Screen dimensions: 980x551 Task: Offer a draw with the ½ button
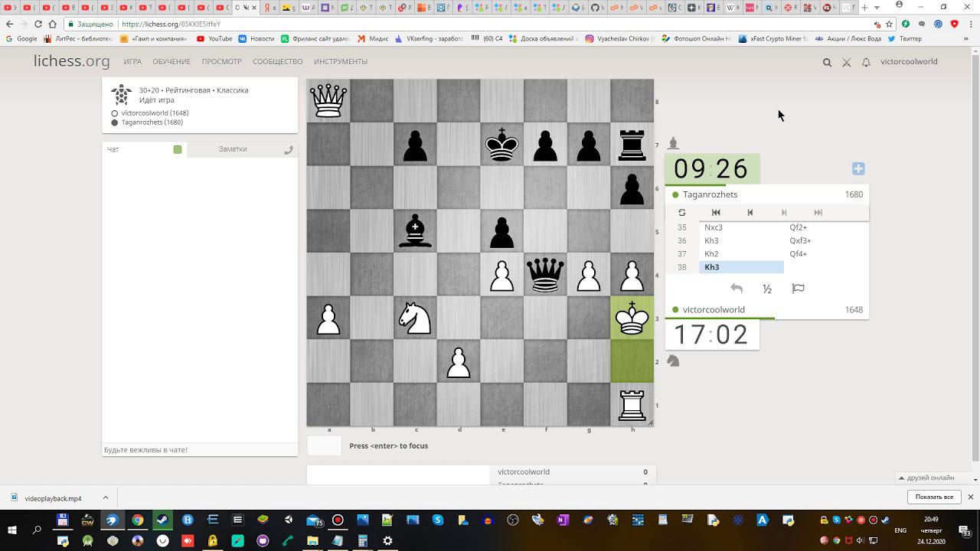click(x=767, y=289)
